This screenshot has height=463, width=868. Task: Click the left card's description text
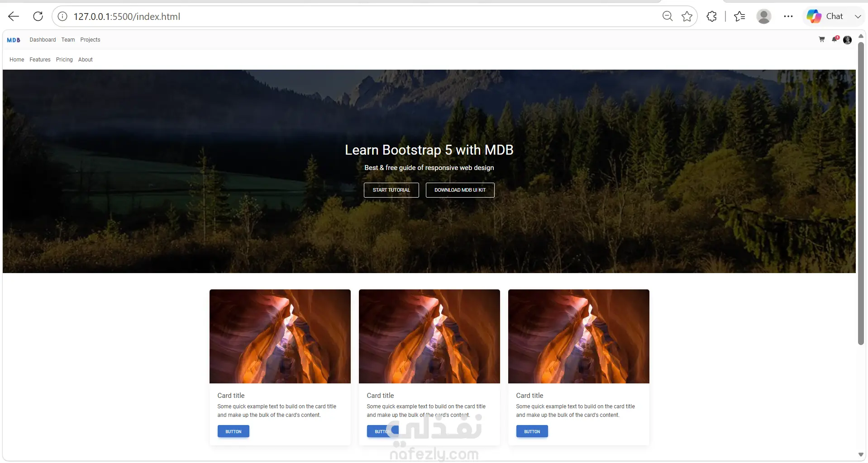[277, 411]
